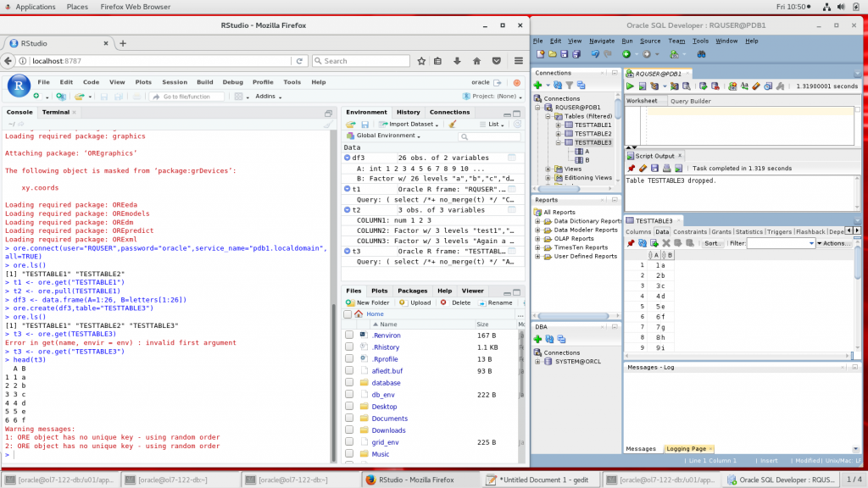Click filter funnel icon in Connections panel
The height and width of the screenshot is (488, 868).
(569, 86)
